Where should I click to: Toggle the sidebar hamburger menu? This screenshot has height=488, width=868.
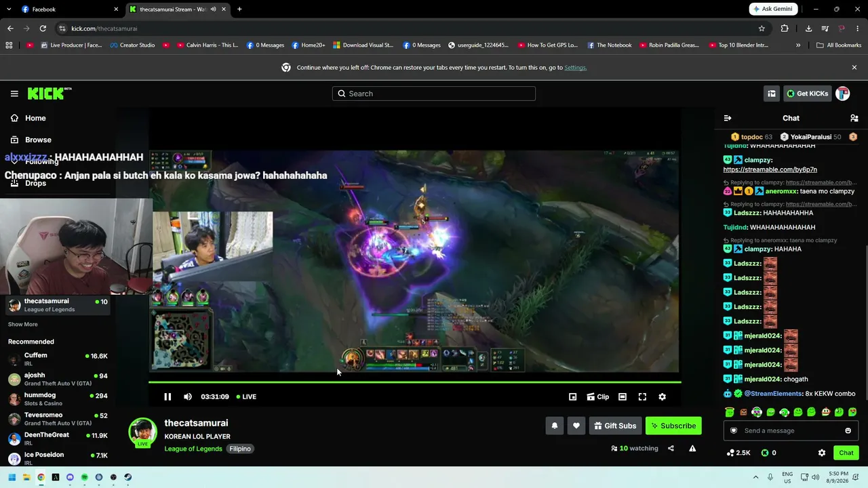point(14,94)
